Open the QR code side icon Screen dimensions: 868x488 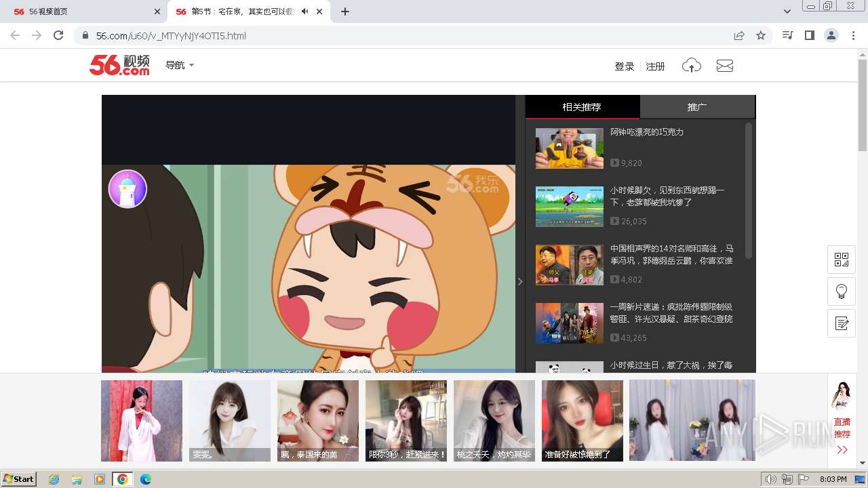coord(842,260)
